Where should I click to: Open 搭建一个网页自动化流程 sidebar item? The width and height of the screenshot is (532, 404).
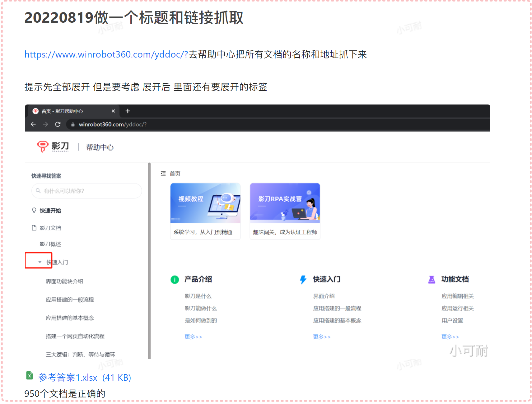[x=75, y=336]
